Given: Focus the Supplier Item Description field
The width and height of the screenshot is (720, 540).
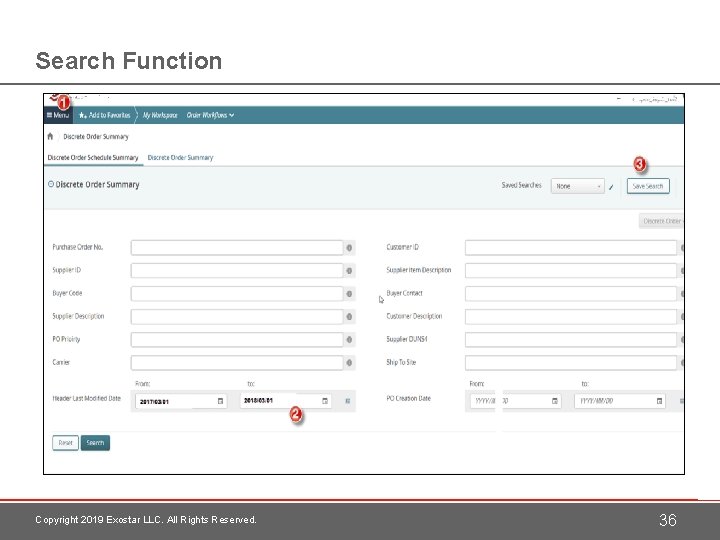Looking at the screenshot, I should 571,270.
